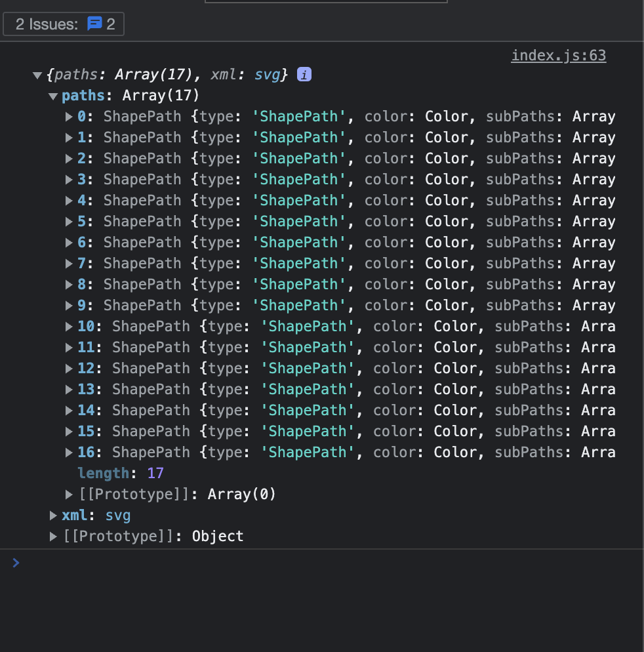Click the console prompt chevron

16,563
